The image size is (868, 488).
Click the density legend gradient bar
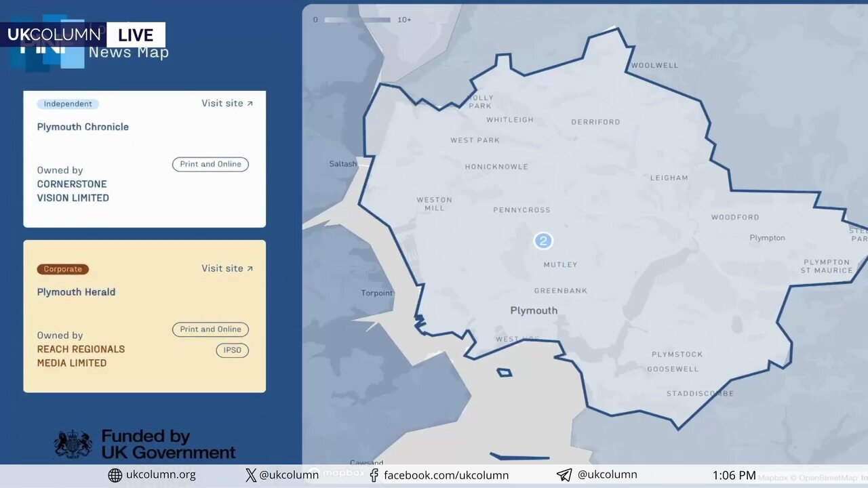[x=357, y=20]
